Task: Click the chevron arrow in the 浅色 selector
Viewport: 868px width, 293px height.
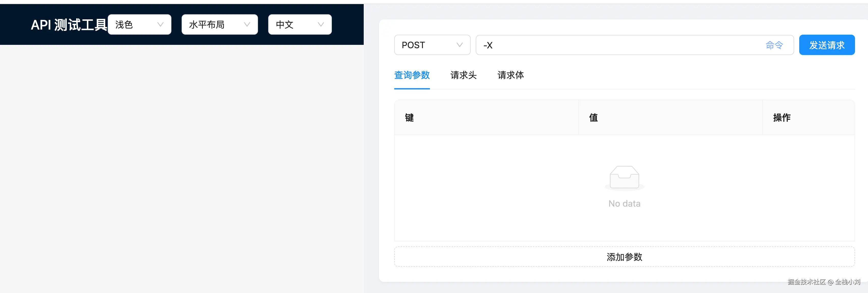Action: [x=160, y=25]
